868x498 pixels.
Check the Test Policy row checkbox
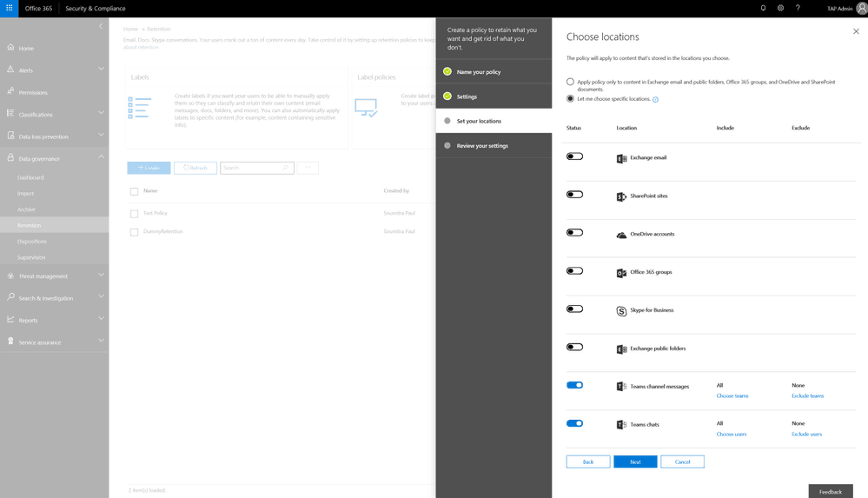tap(134, 214)
